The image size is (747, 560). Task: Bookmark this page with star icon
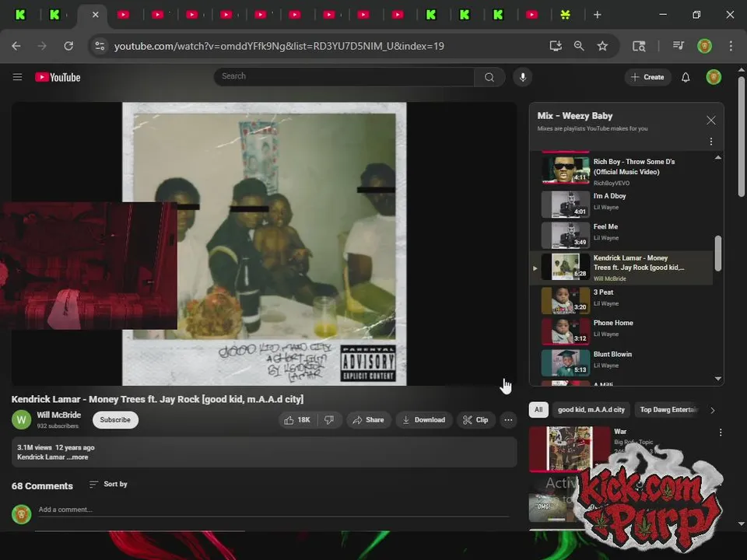tap(602, 46)
